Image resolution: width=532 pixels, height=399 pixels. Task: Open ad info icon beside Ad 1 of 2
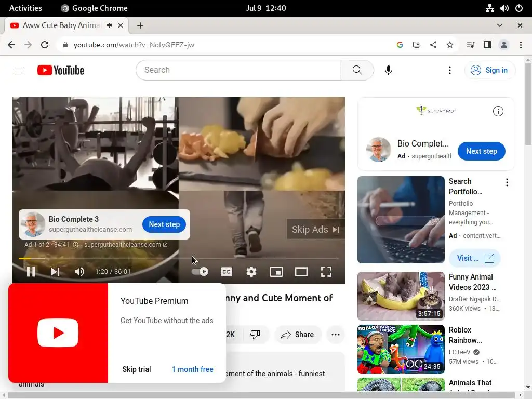76,245
